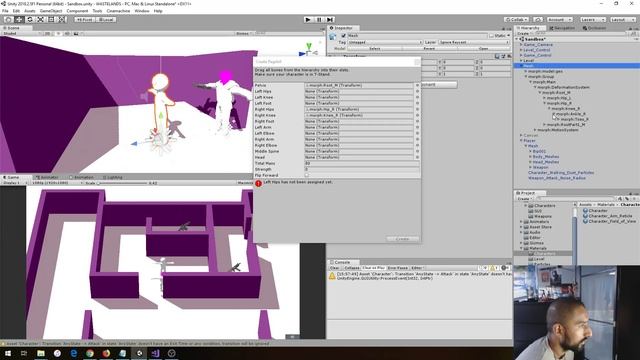
Task: Click the object picker circle next to Left Hips
Action: (x=417, y=91)
